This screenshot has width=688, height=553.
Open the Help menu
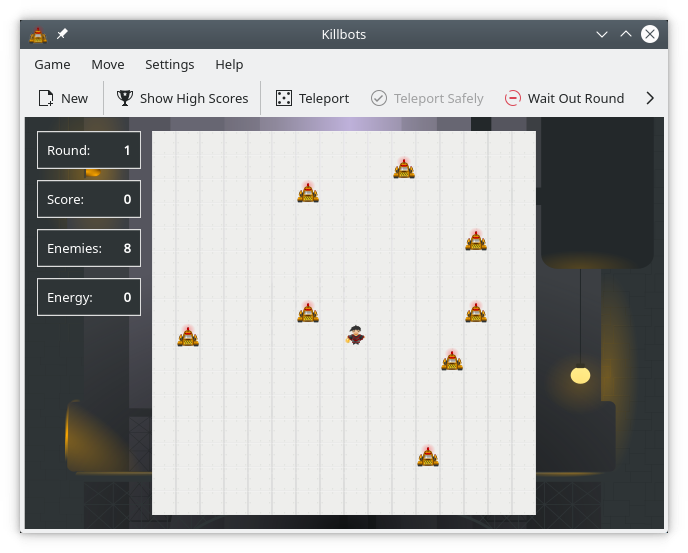229,64
